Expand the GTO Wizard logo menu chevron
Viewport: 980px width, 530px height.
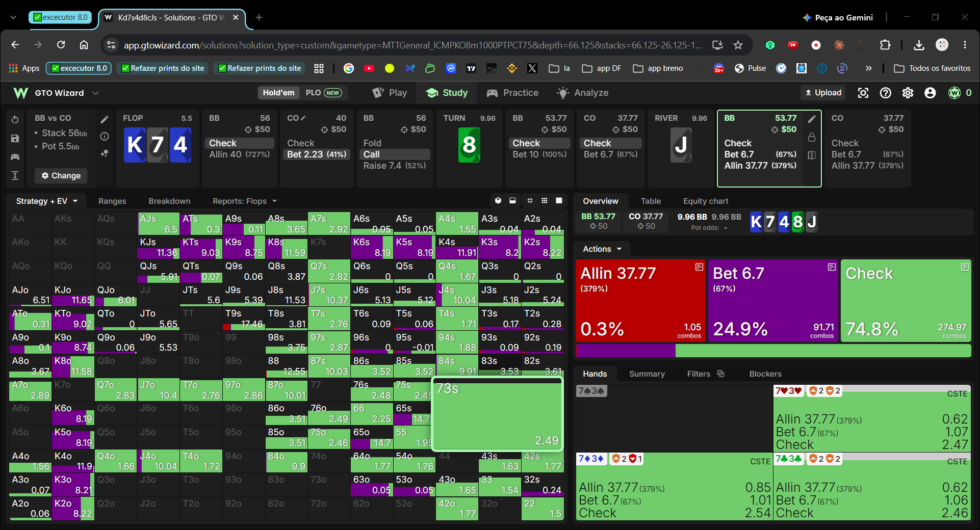click(x=95, y=93)
